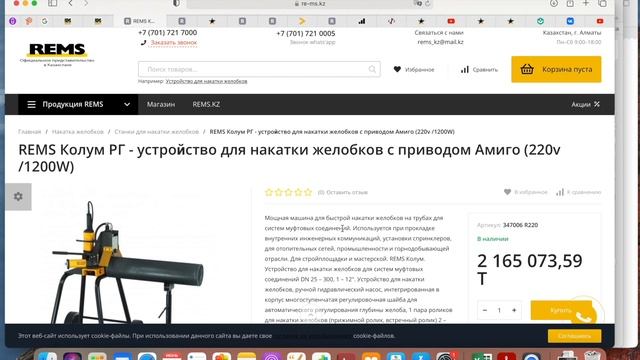Go back with the Safari back arrow
The image size is (640, 360).
(71, 3)
